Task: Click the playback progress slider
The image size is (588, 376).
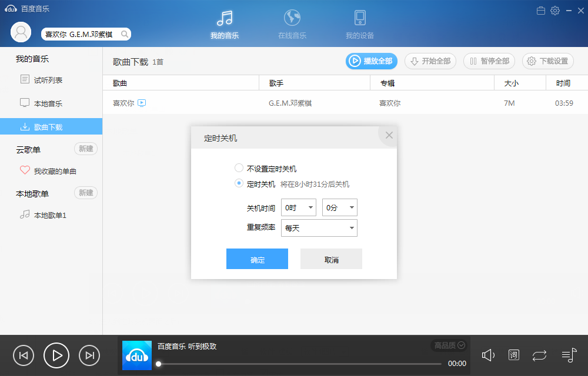Action: pyautogui.click(x=294, y=363)
